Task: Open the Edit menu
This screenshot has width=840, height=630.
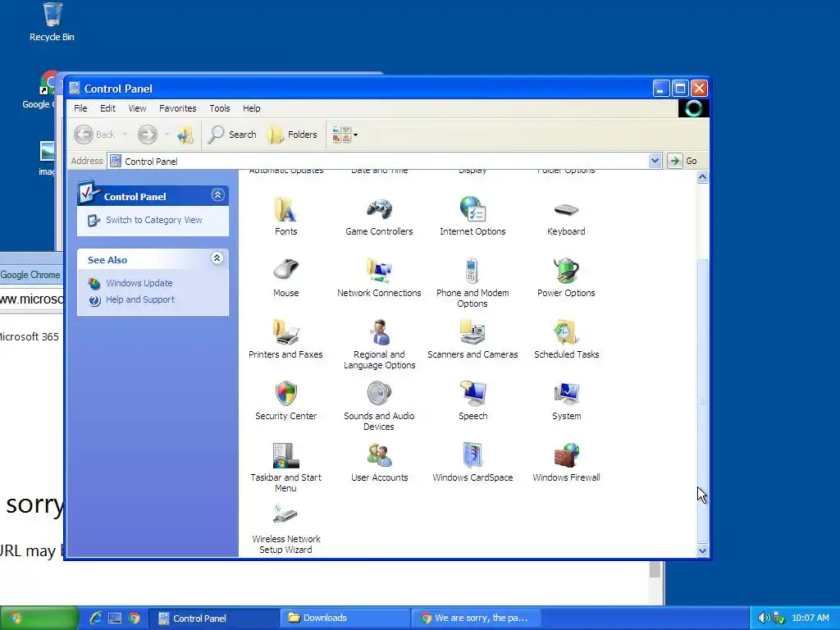Action: click(x=107, y=108)
